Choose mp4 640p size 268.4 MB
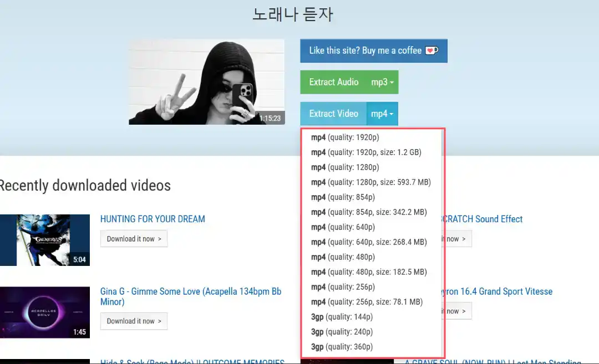 click(x=369, y=242)
